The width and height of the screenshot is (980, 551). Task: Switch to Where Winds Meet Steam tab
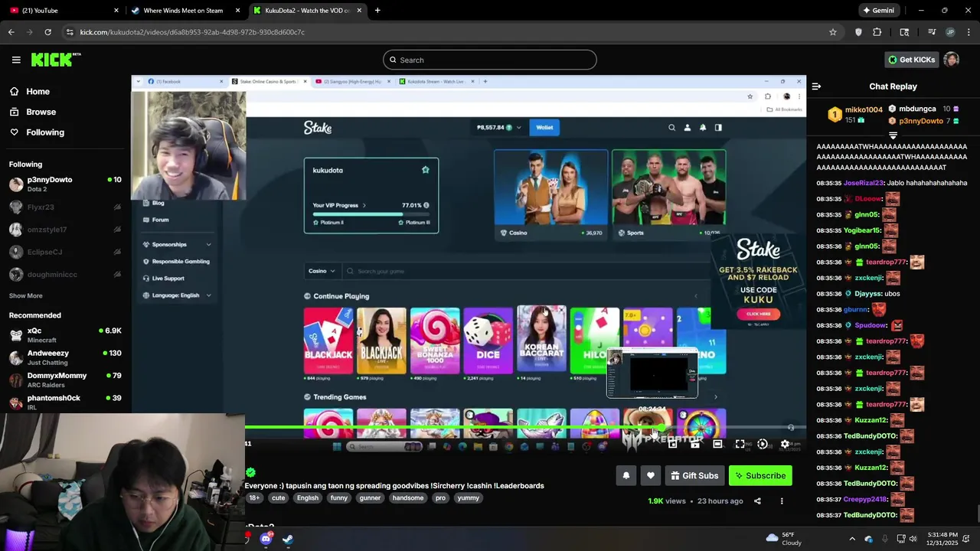[x=185, y=11]
